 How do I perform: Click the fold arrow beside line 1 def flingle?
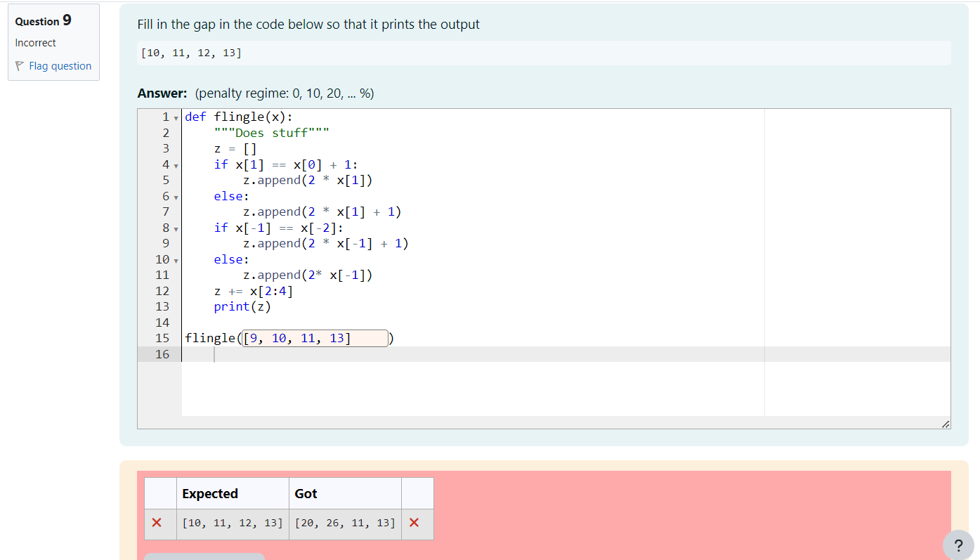pyautogui.click(x=175, y=117)
